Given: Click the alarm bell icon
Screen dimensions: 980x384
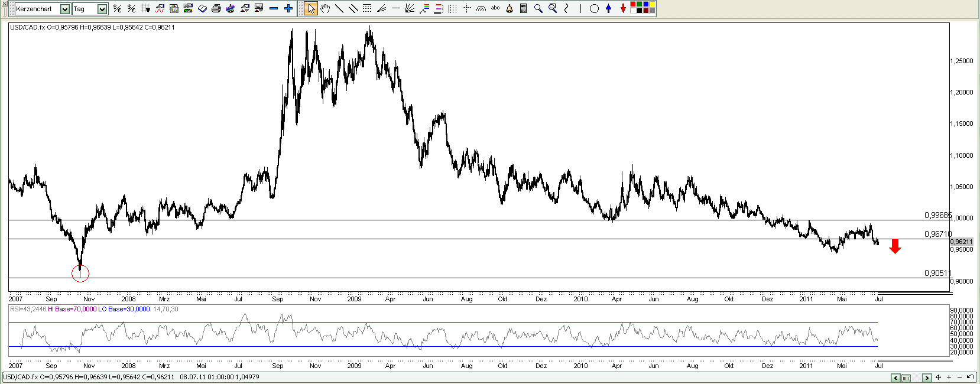Looking at the screenshot, I should pyautogui.click(x=510, y=8).
